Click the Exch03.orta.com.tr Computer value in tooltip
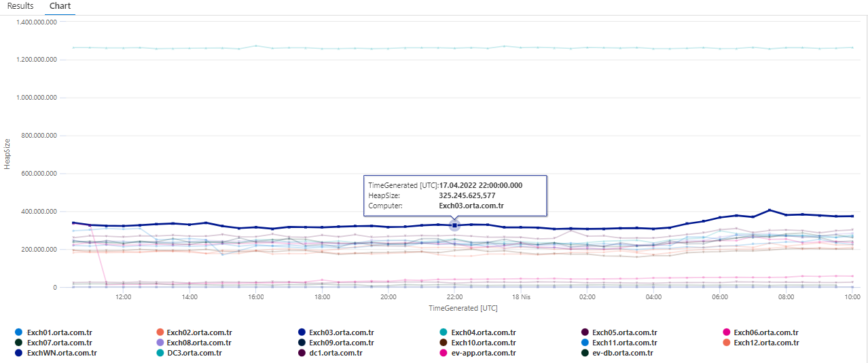The image size is (868, 363). pos(471,206)
